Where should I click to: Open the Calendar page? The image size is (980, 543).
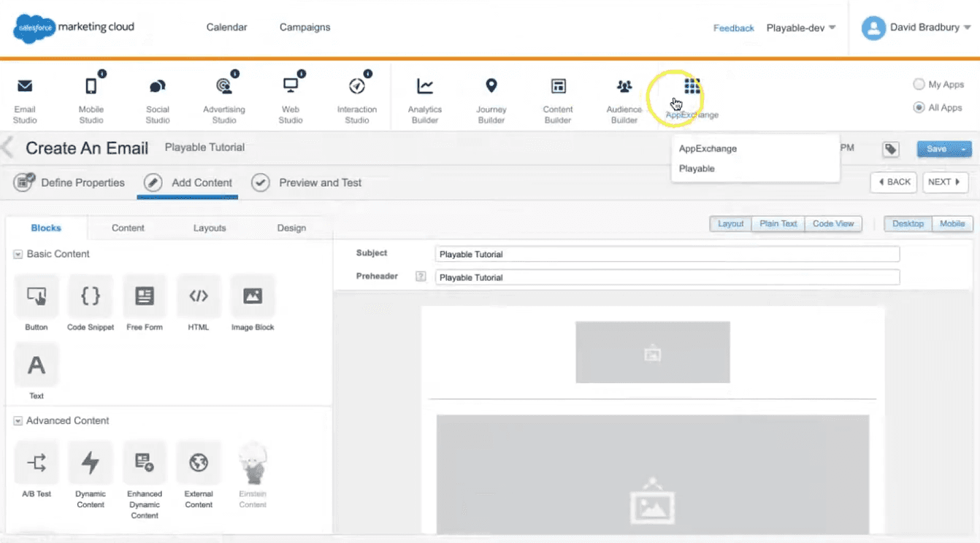[x=226, y=27]
